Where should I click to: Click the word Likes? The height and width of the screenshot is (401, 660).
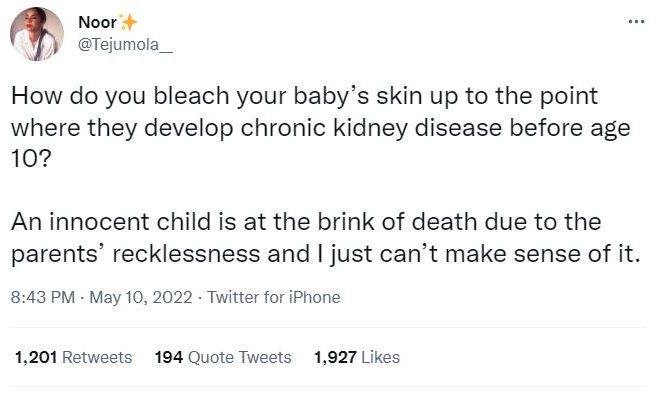[x=381, y=357]
